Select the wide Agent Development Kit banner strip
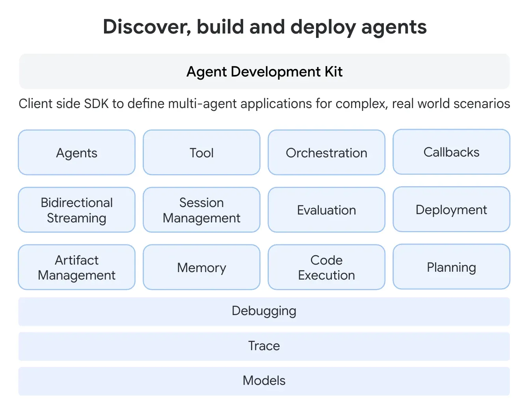The height and width of the screenshot is (418, 532). pos(264,71)
